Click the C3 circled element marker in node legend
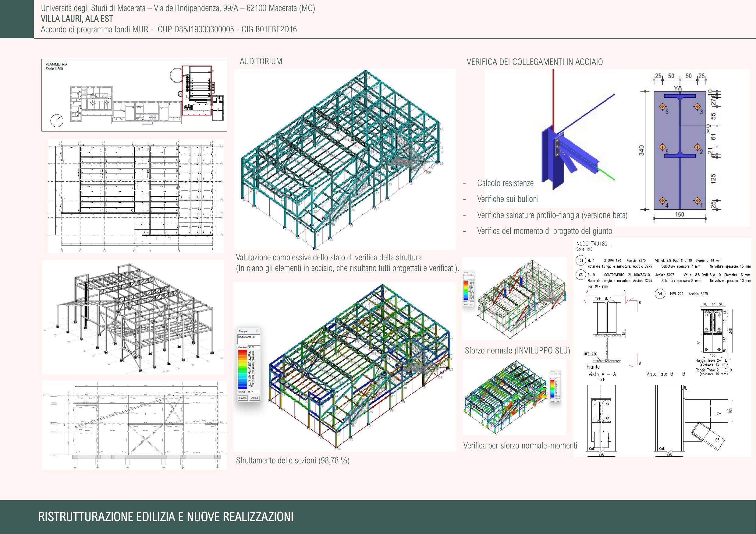This screenshot has height=534, width=756. coord(580,275)
